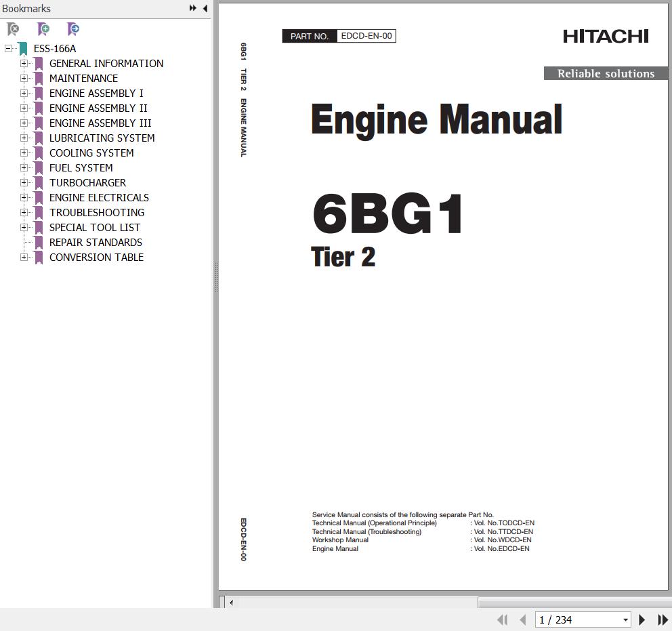Collapse the Bookmarks panel with the left arrow

click(205, 8)
